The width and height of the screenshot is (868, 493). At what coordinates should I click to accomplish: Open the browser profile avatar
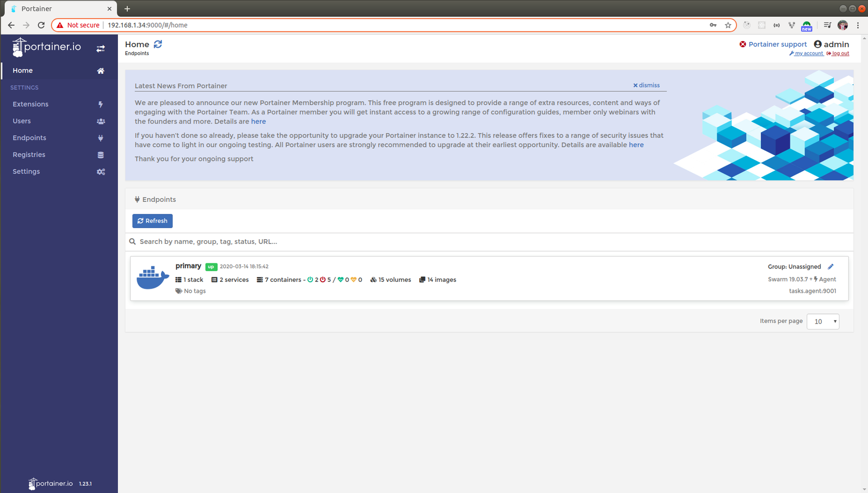[843, 25]
